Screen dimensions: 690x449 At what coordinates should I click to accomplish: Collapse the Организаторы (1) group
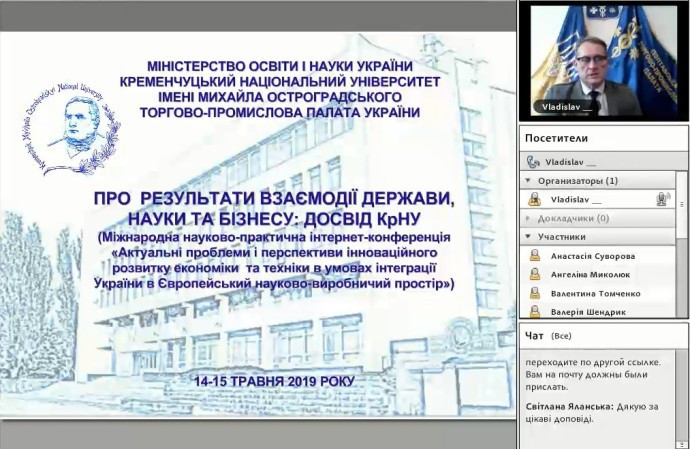pos(528,181)
